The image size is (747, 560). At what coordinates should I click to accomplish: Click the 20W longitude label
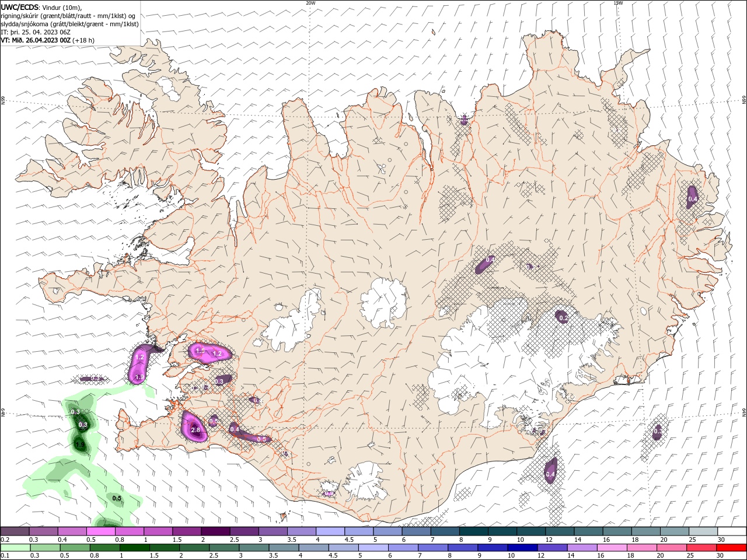[x=310, y=3]
